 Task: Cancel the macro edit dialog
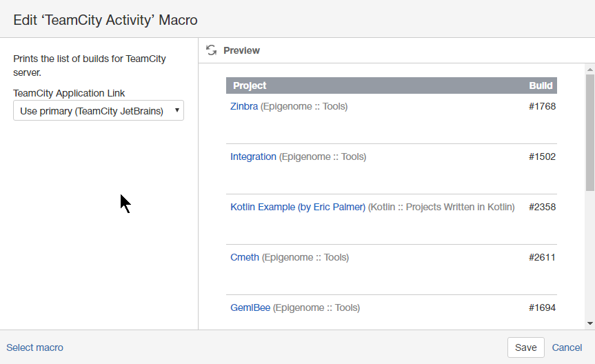[567, 347]
